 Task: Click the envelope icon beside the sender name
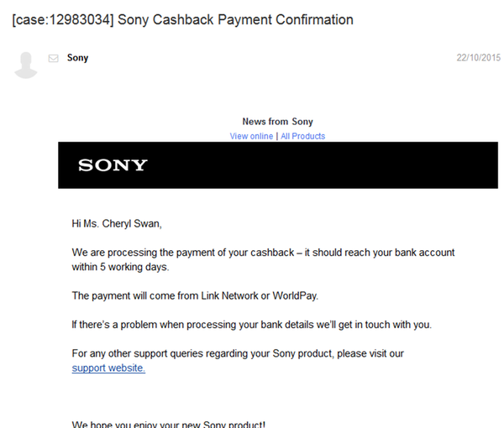(54, 58)
